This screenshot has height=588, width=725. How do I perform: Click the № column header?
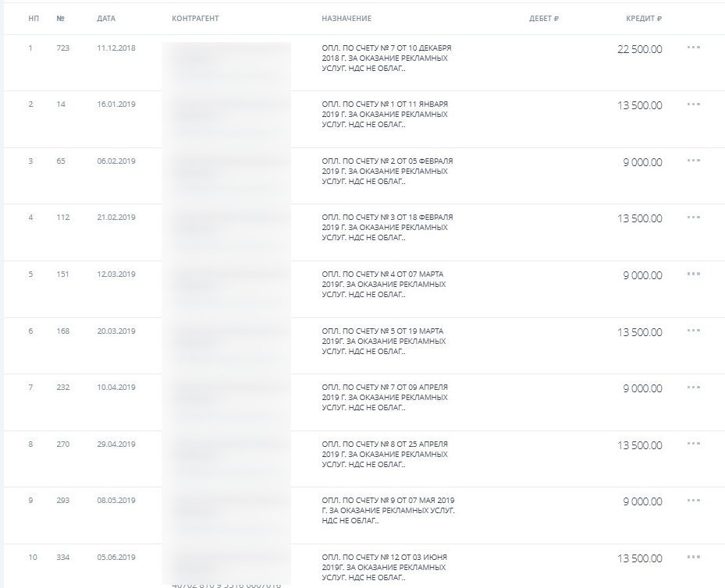(61, 19)
